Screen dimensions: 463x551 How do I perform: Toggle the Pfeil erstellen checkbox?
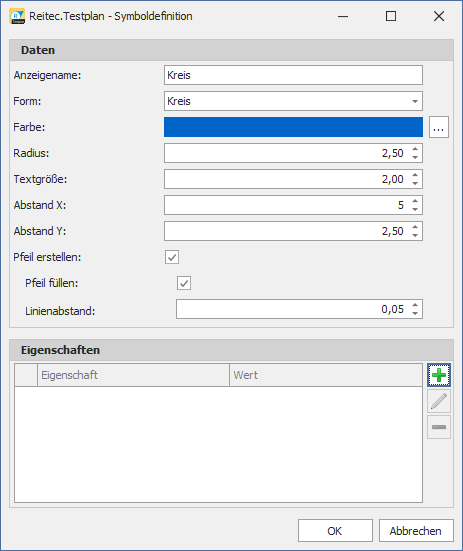[x=172, y=257]
